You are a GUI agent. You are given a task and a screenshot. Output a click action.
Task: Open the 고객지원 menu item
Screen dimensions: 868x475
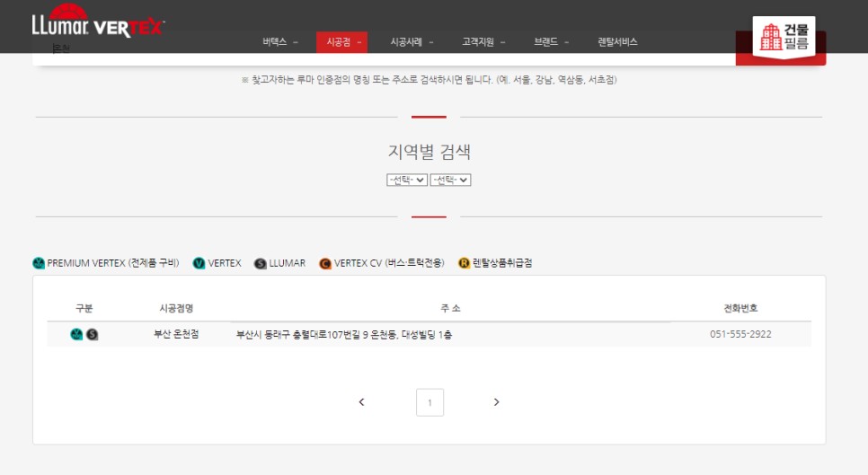483,42
